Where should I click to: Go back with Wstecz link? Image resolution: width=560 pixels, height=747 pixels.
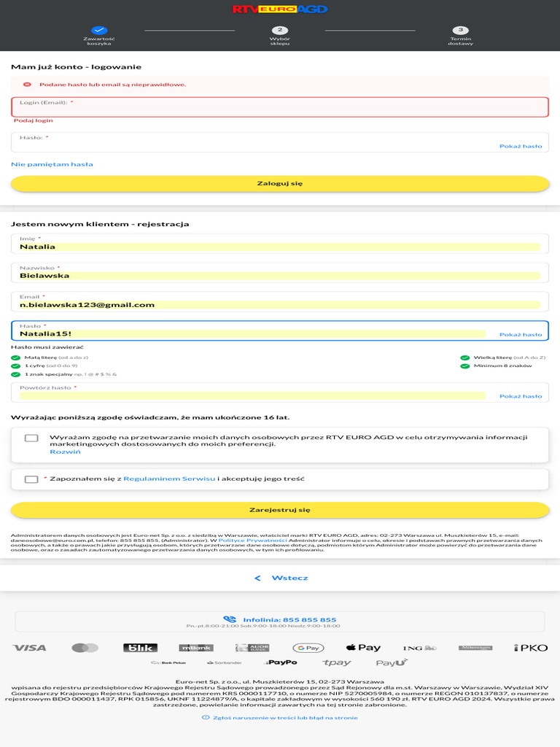pos(289,578)
